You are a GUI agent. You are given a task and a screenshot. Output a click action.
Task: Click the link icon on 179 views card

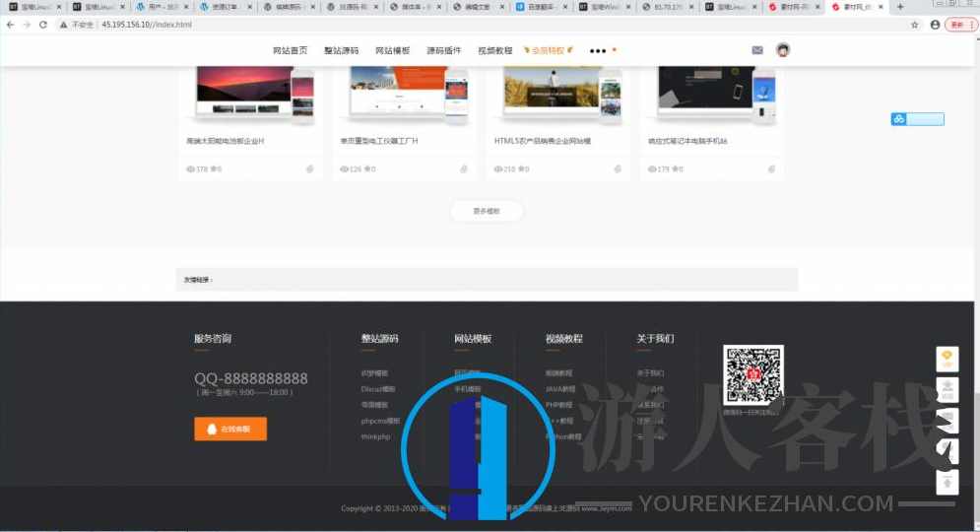point(771,168)
